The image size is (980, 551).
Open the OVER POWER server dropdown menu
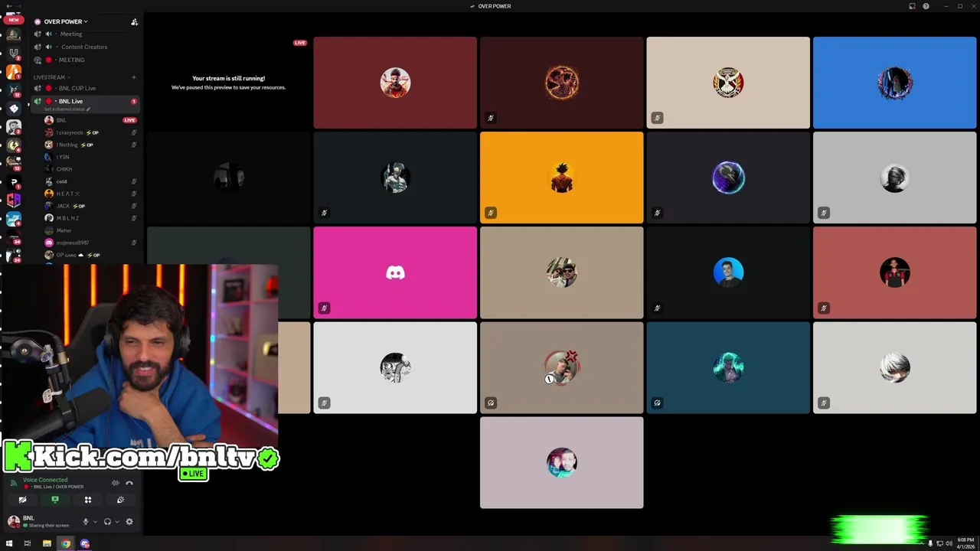[x=65, y=21]
